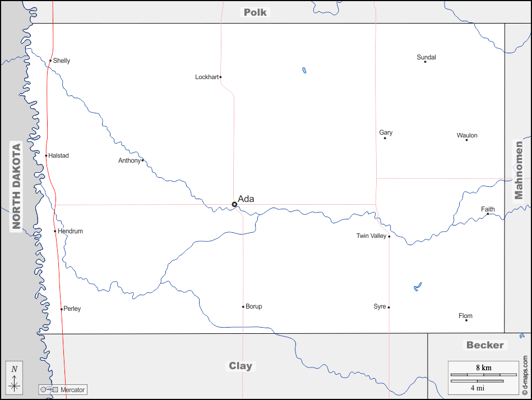
Task: Click the small lake east of Lockhart
Action: [x=304, y=71]
